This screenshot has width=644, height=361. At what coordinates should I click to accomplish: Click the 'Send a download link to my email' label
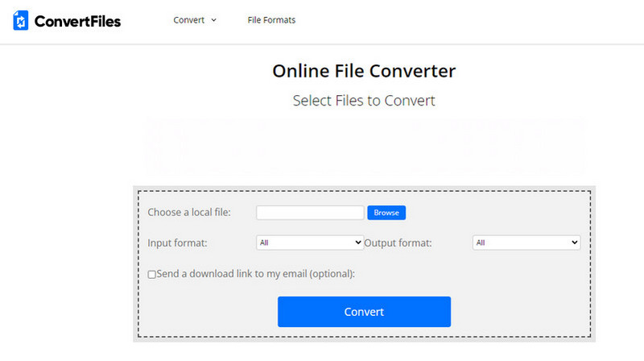(x=256, y=274)
